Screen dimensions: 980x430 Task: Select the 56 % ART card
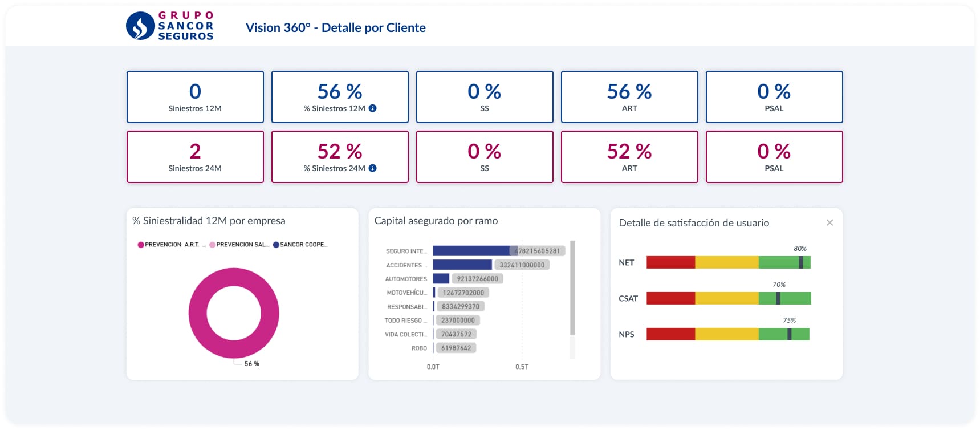(629, 97)
